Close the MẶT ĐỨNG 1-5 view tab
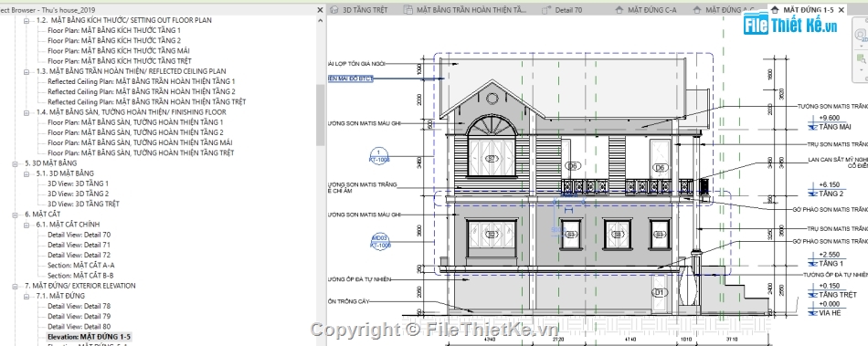The width and height of the screenshot is (868, 346). 842,10
